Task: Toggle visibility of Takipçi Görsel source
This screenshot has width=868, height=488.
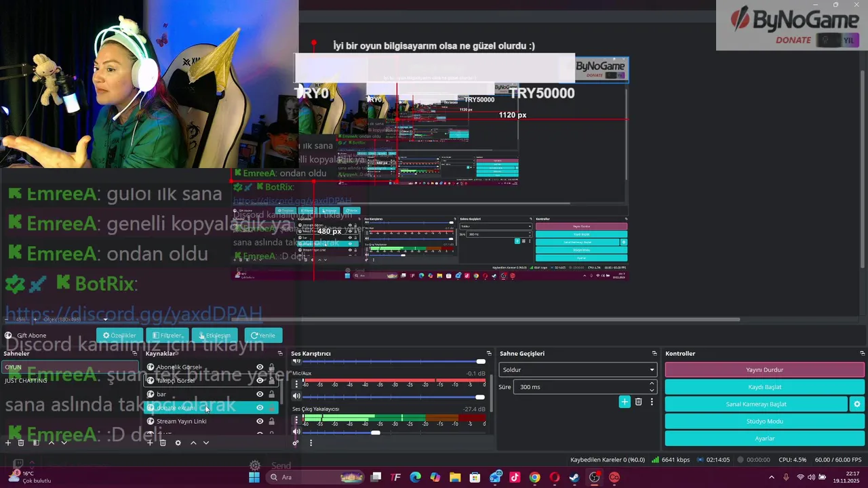Action: point(260,381)
